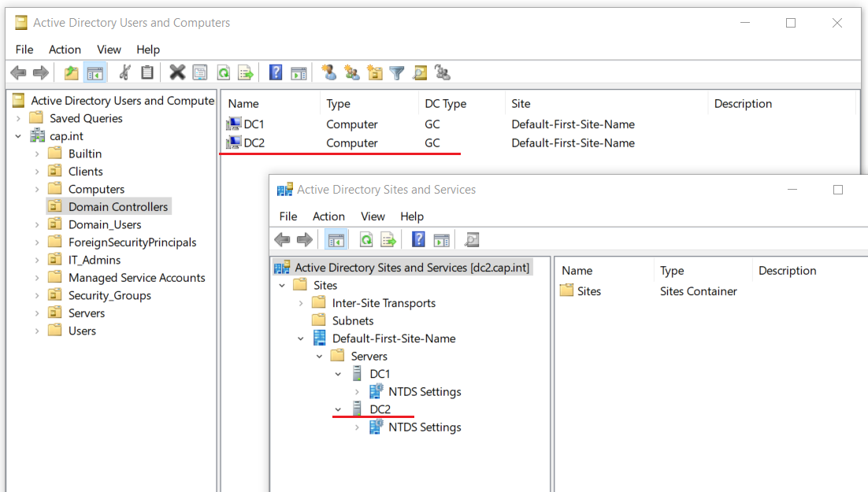Click Forward arrow in Sites and Services toolbar
The width and height of the screenshot is (868, 492).
(x=305, y=239)
